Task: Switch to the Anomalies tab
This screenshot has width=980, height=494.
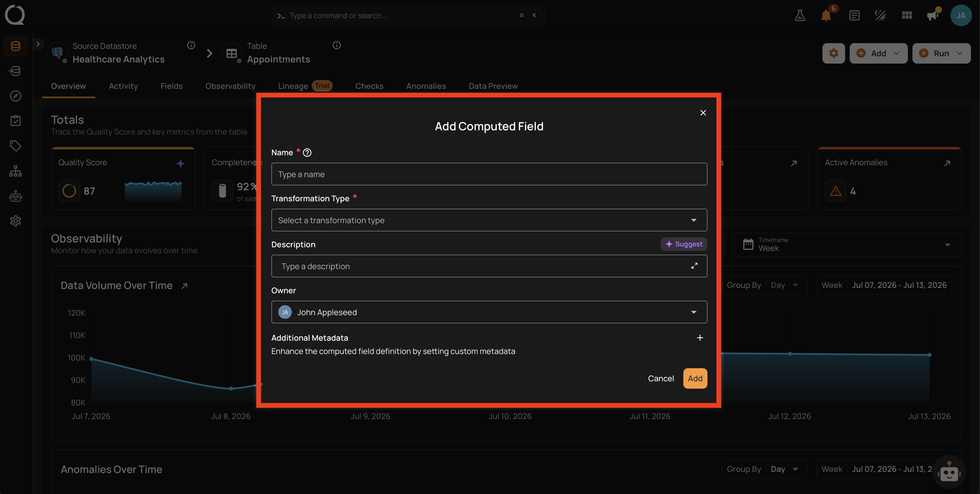Action: [426, 86]
